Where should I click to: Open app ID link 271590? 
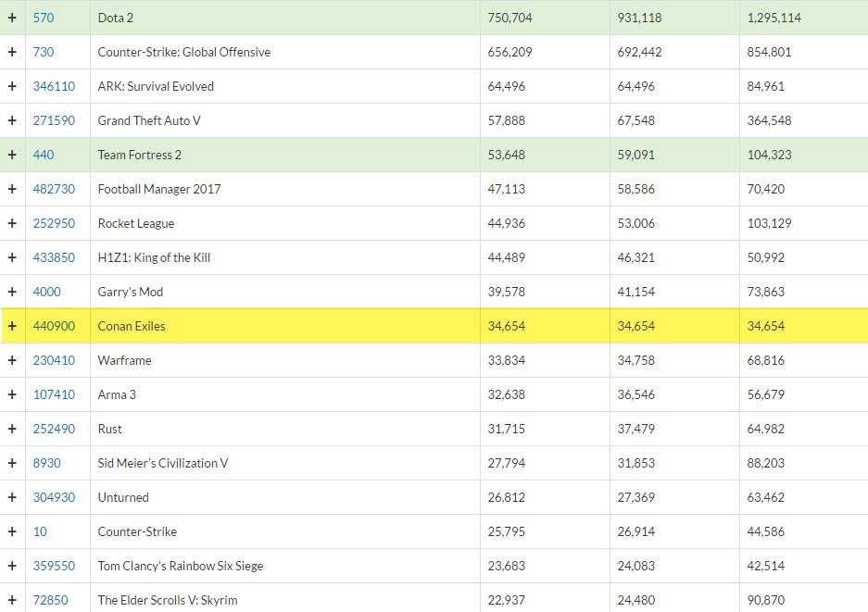point(54,120)
